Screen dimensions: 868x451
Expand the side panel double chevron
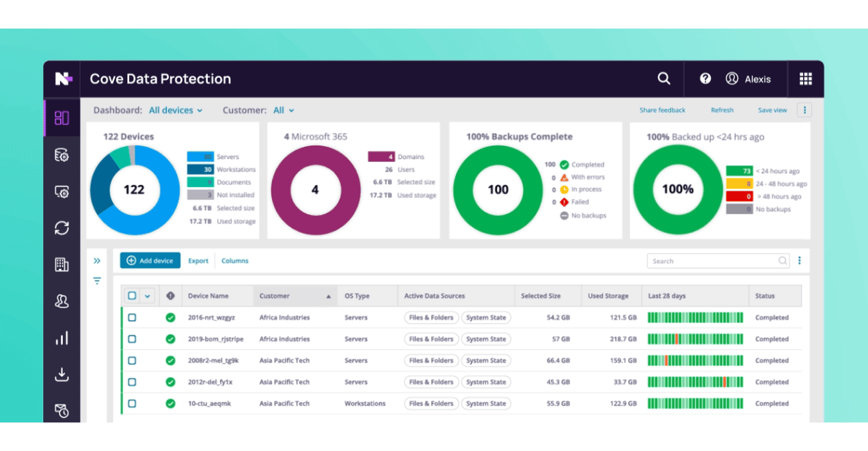pyautogui.click(x=97, y=260)
